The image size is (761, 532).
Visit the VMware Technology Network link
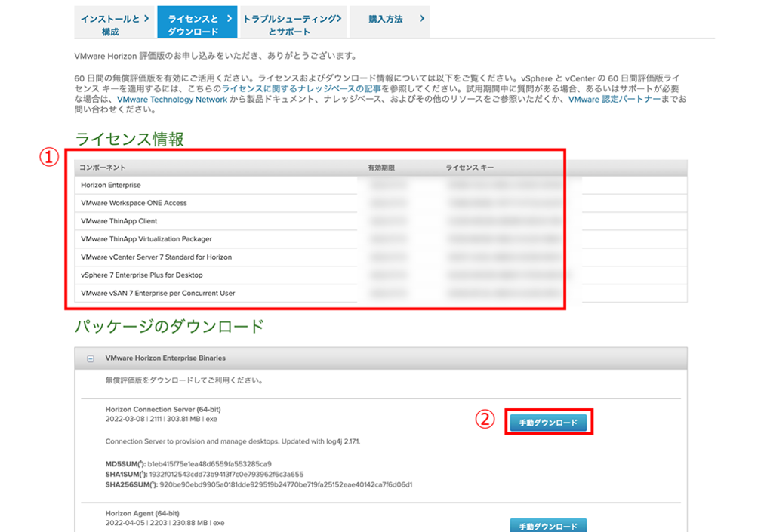[172, 100]
